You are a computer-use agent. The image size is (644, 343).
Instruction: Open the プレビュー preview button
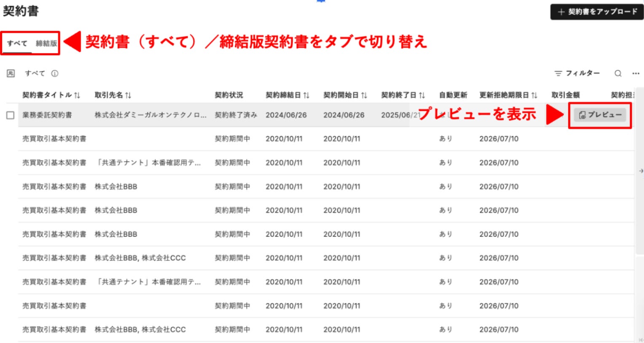coord(600,115)
